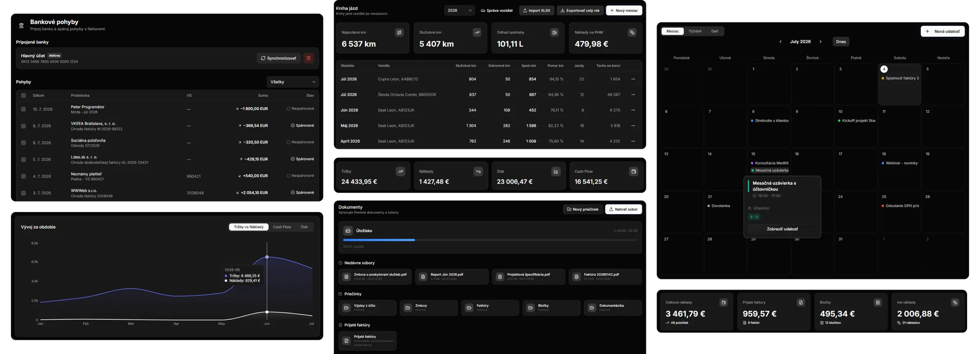Check the Sociálna poisťovňa transaction row

(x=23, y=143)
